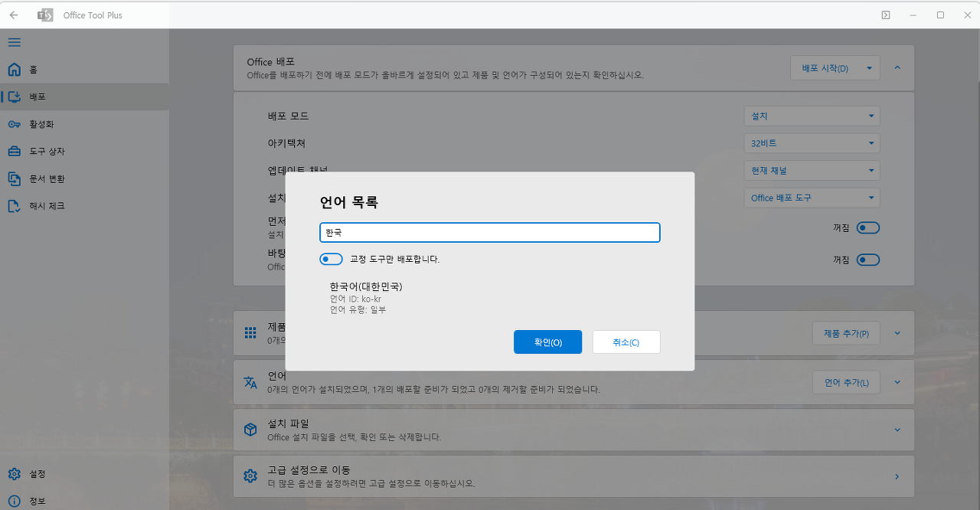Click the 언어 목록 dialog title
980x510 pixels.
coord(349,203)
